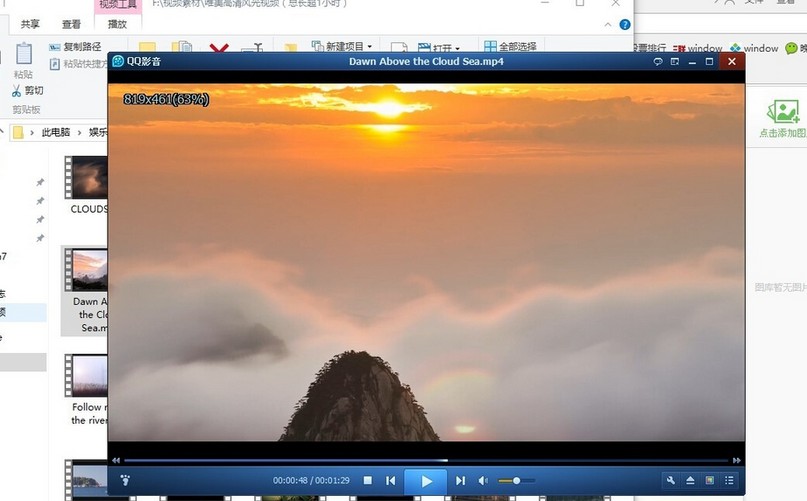Skip to the next video

click(461, 481)
